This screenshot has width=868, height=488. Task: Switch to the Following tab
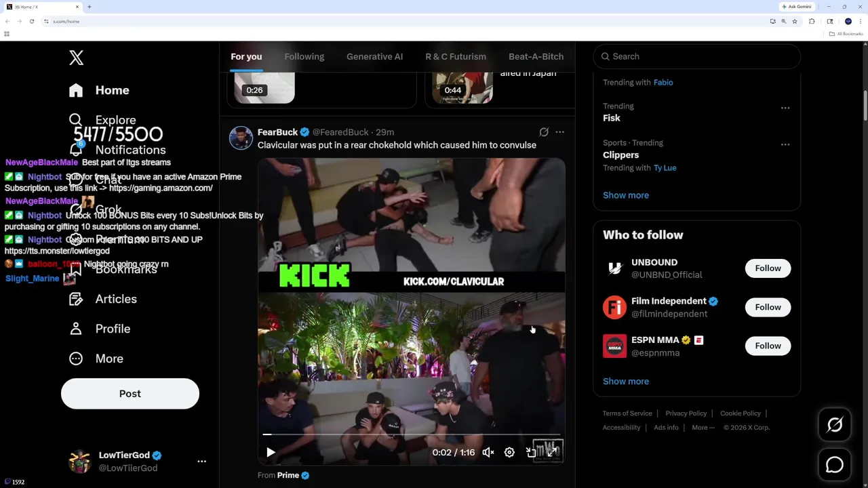(x=304, y=56)
